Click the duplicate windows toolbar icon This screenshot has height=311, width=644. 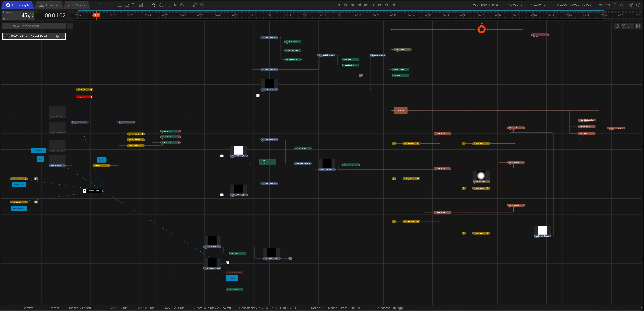pos(195,5)
